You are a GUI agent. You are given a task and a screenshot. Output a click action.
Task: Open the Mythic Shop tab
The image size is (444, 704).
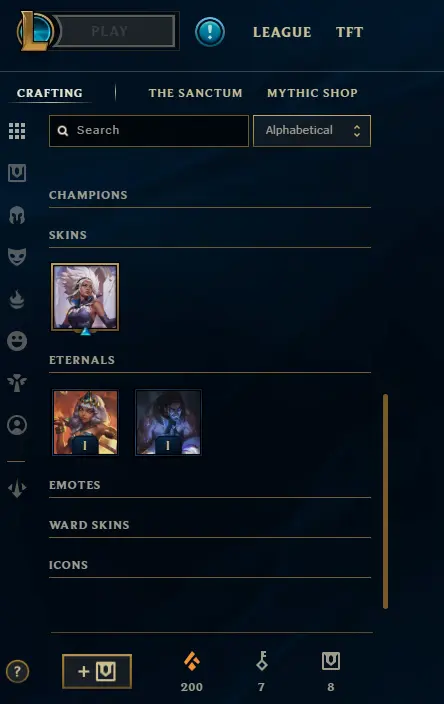point(312,93)
